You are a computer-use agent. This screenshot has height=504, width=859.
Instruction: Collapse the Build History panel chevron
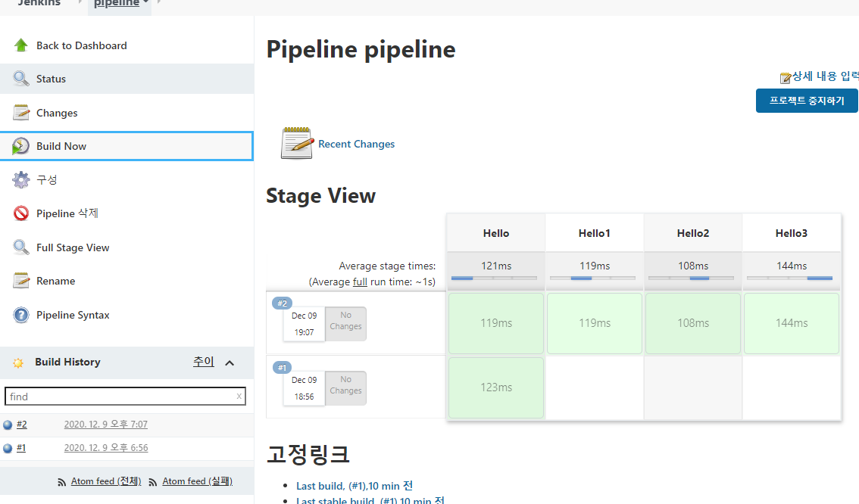point(230,362)
